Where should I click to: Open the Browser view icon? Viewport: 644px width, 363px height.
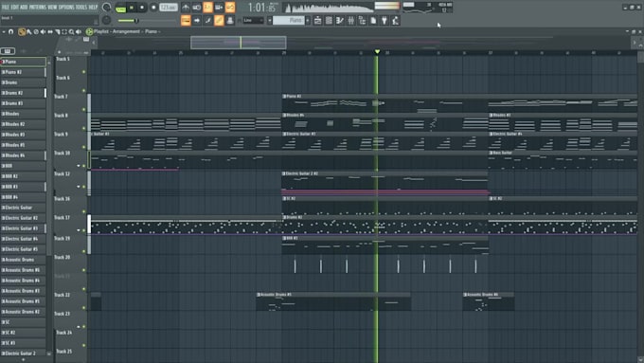pyautogui.click(x=362, y=20)
